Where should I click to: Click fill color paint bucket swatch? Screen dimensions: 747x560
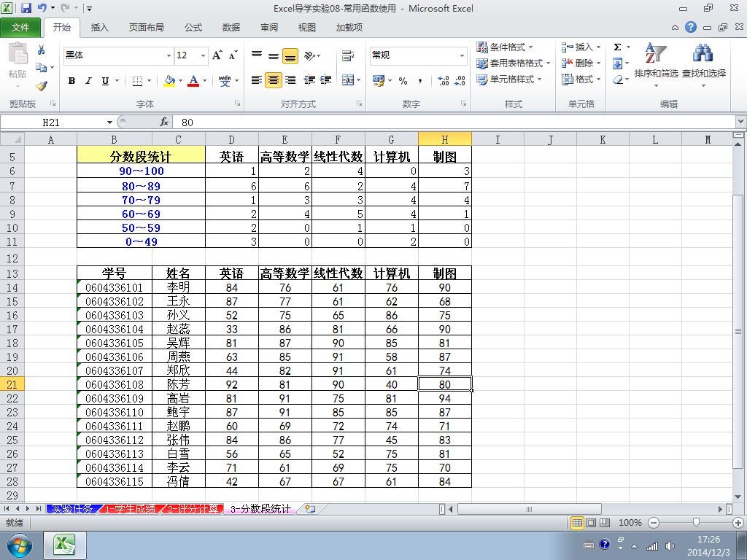pyautogui.click(x=169, y=81)
